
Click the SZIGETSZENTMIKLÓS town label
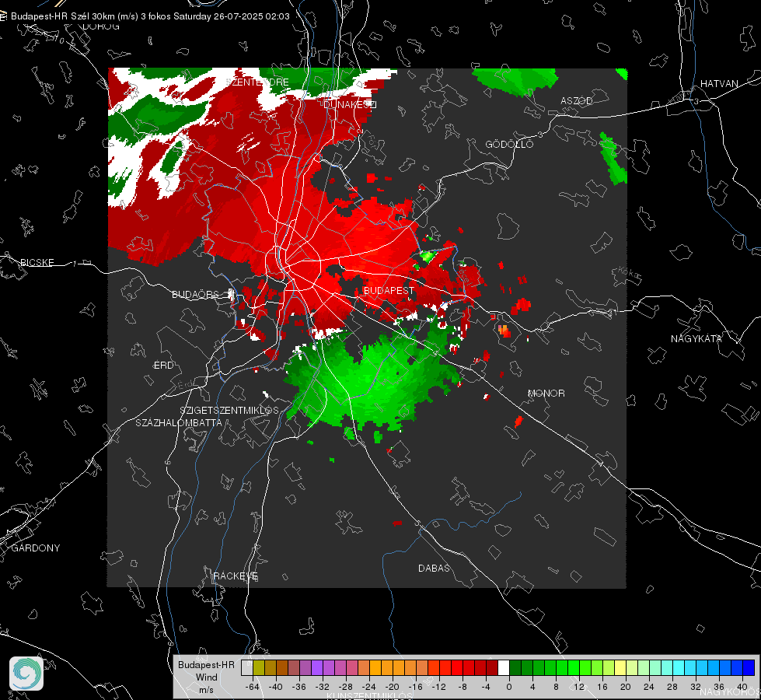(229, 411)
